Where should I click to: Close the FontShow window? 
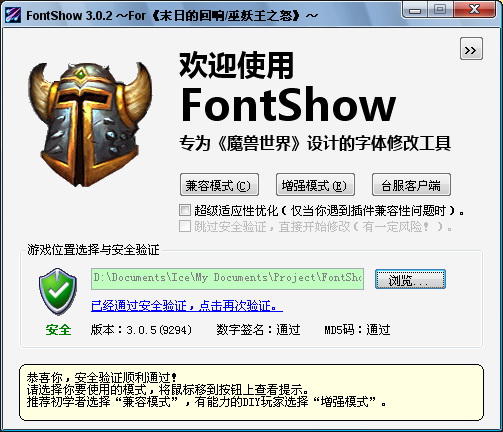[475, 10]
